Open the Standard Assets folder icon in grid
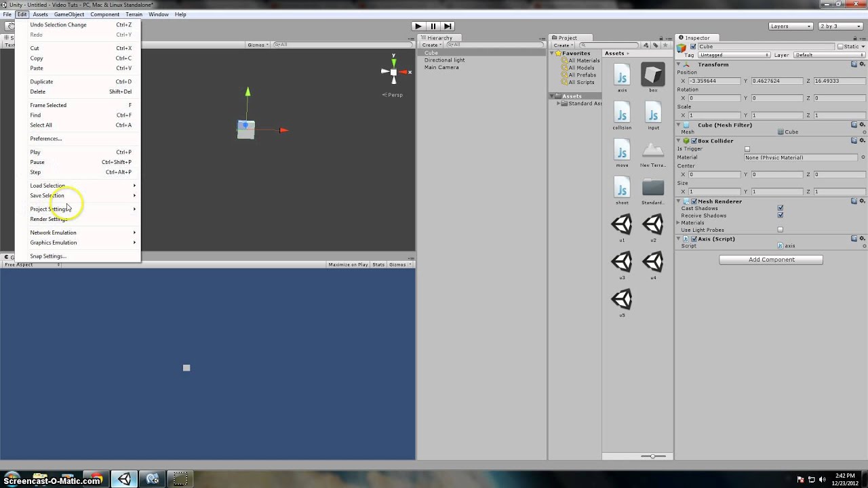This screenshot has height=488, width=868. pos(653,188)
